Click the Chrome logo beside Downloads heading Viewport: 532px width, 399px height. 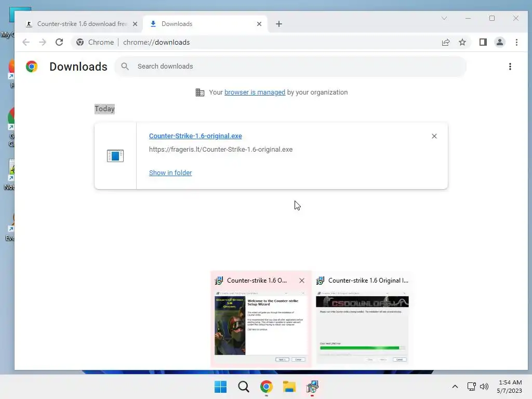click(32, 66)
